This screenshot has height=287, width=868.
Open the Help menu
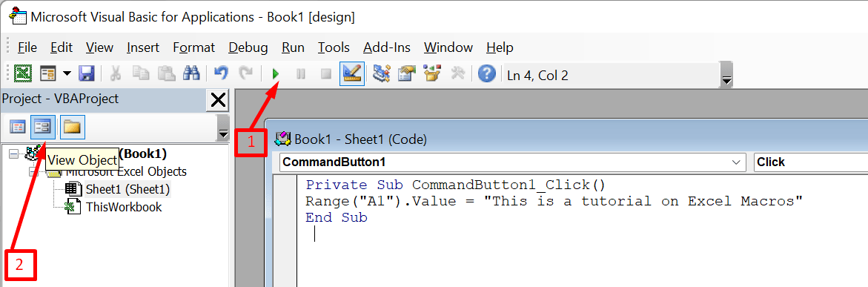point(500,47)
